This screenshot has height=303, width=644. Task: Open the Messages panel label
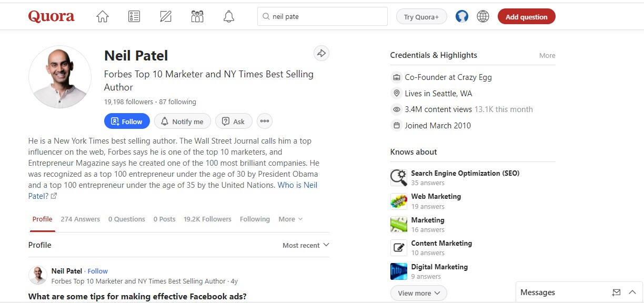[x=538, y=292]
